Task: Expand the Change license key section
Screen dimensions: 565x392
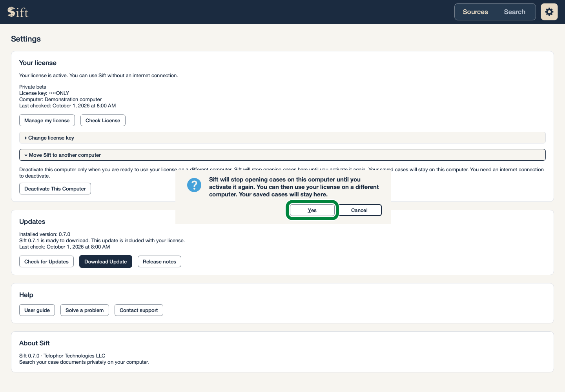Action: coord(282,138)
